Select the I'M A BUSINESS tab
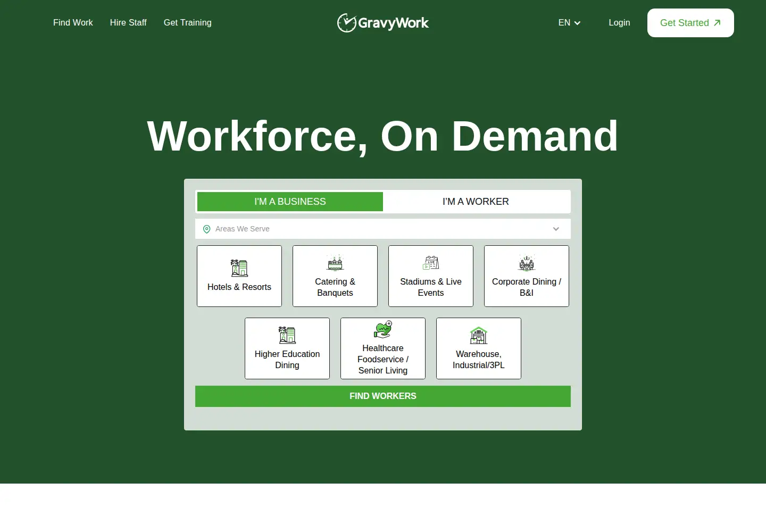The image size is (766, 532). click(x=290, y=202)
